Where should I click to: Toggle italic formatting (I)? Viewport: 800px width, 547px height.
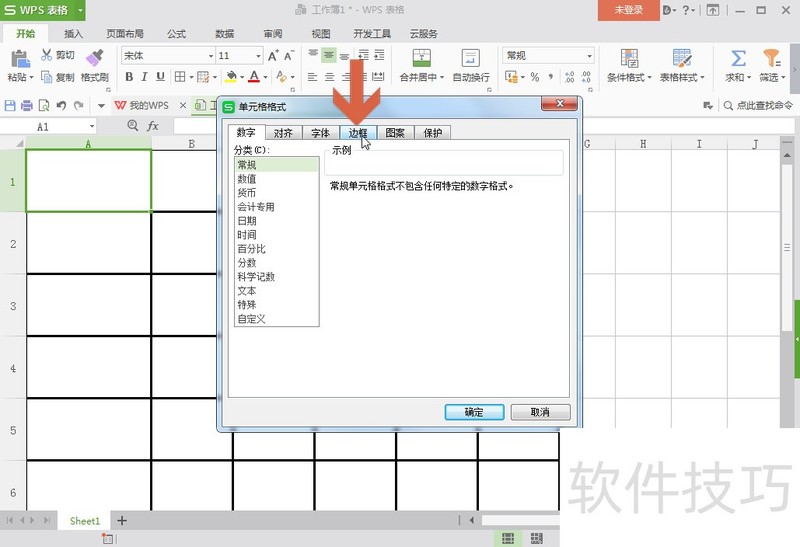144,77
